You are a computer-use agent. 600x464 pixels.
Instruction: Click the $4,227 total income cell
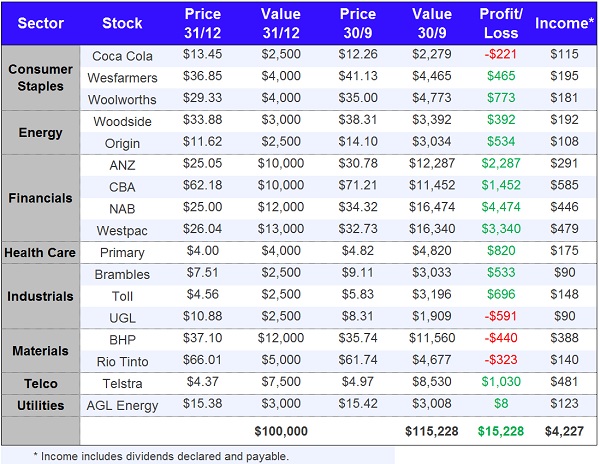coord(563,430)
